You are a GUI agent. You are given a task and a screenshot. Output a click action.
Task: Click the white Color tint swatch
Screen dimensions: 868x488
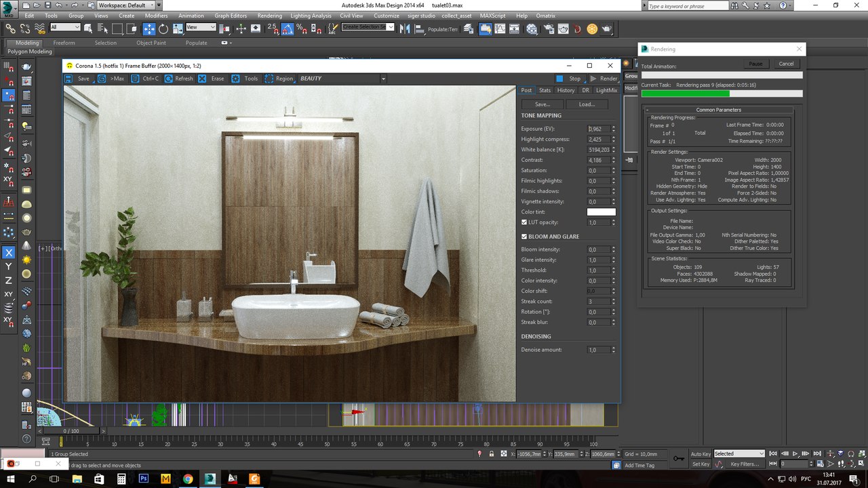coord(601,212)
